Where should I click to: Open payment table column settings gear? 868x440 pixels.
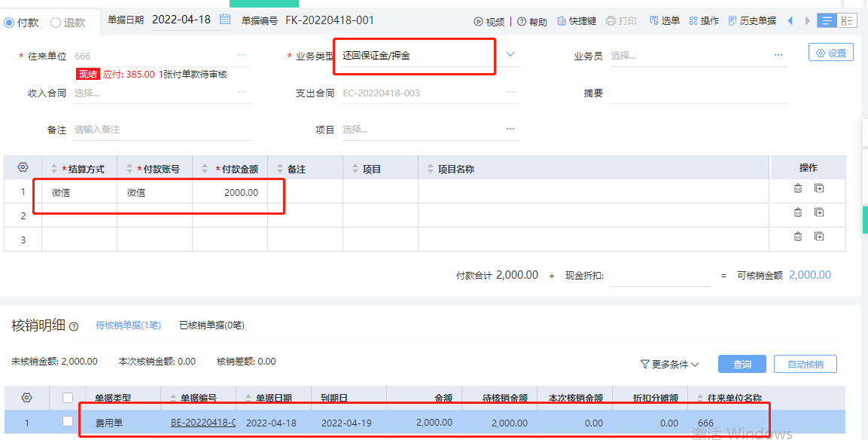coord(23,167)
